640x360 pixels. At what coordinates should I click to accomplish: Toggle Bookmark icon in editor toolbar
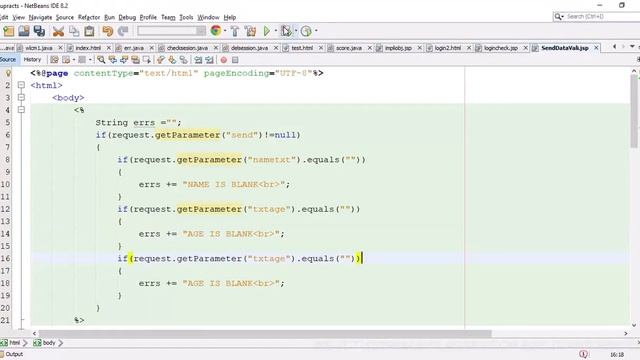[184, 60]
